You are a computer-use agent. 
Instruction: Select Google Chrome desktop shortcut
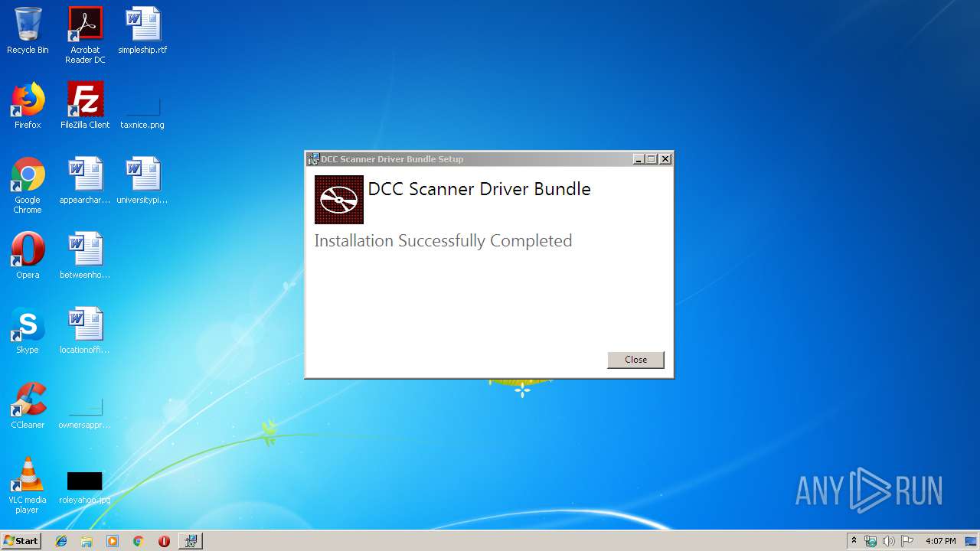click(28, 185)
